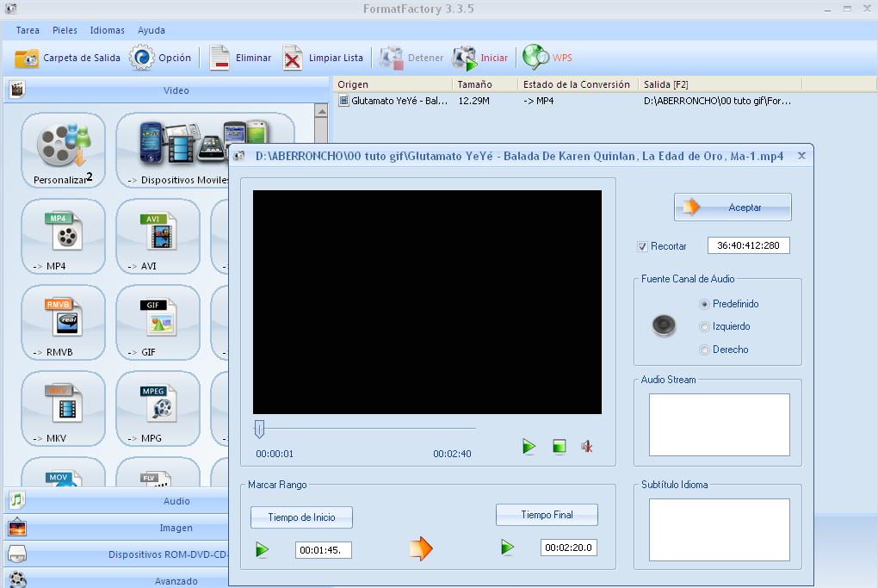Expand the Imagen category panel

[x=116, y=528]
